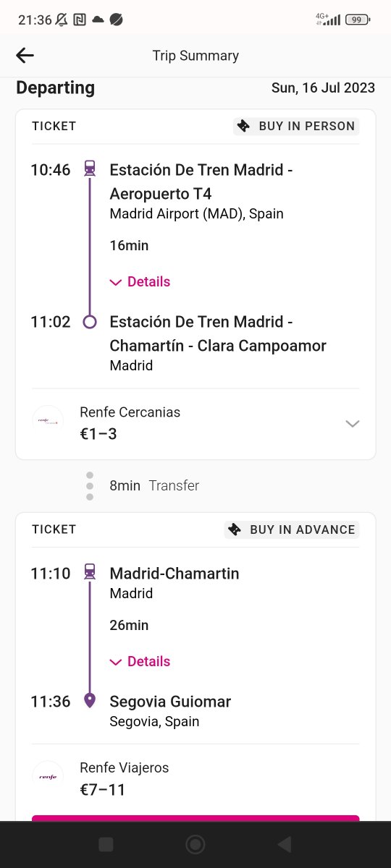
Task: Tap the pink button at the bottom
Action: (x=195, y=818)
